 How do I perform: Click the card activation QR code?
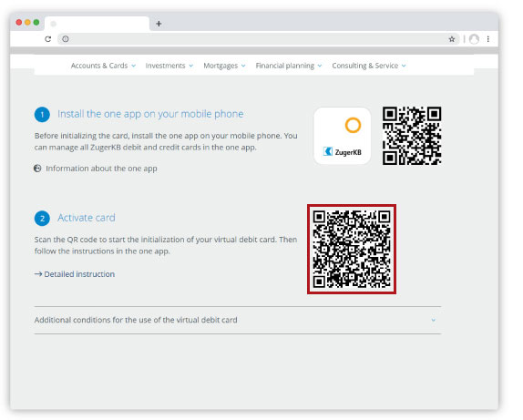(x=352, y=250)
